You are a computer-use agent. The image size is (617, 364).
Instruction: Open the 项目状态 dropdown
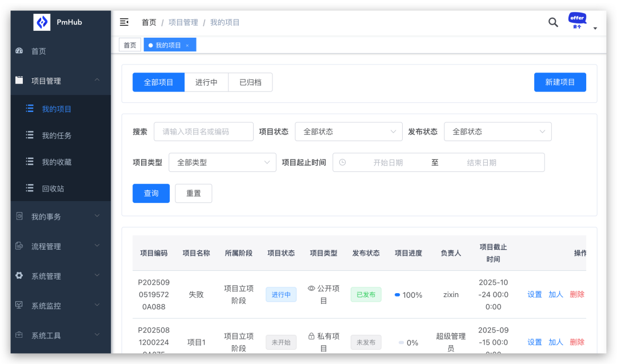348,131
